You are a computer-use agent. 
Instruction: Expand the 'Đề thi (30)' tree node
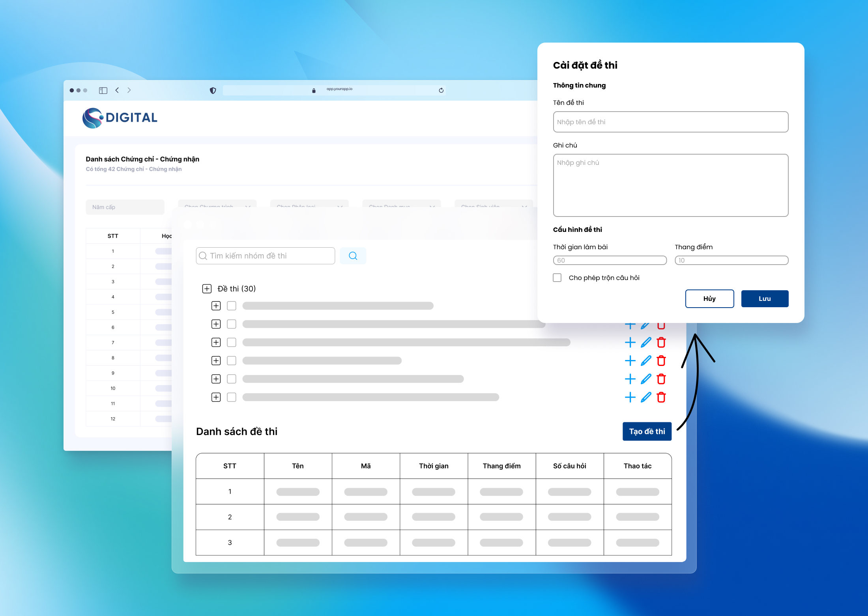[x=207, y=289]
